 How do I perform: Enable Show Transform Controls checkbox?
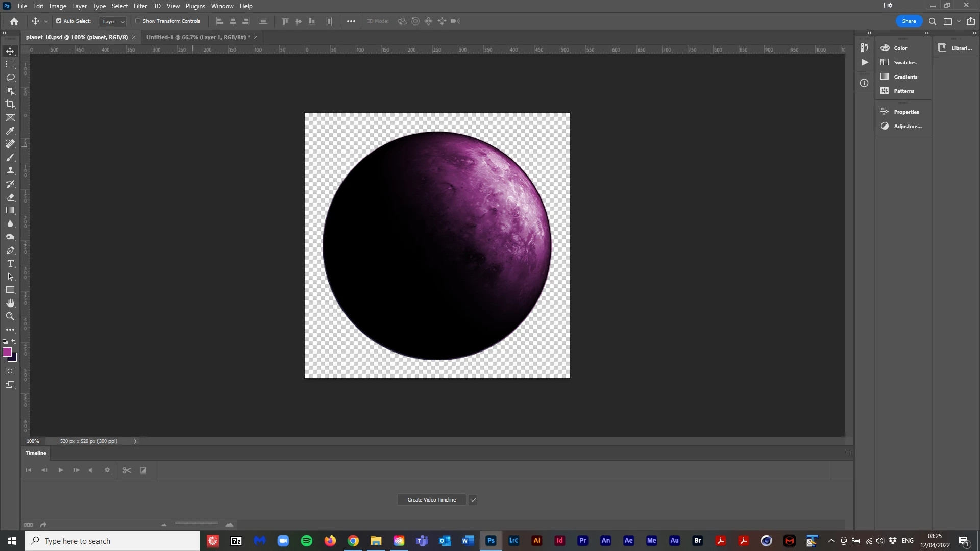[138, 21]
